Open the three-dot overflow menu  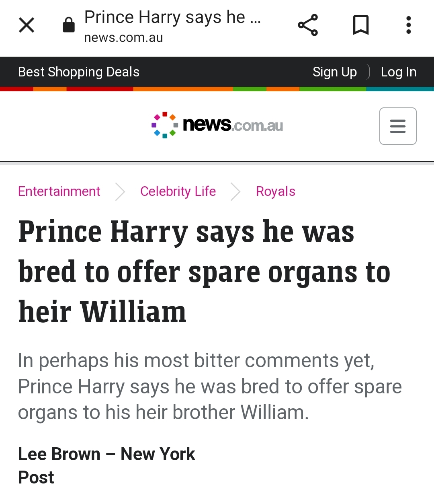tap(408, 25)
